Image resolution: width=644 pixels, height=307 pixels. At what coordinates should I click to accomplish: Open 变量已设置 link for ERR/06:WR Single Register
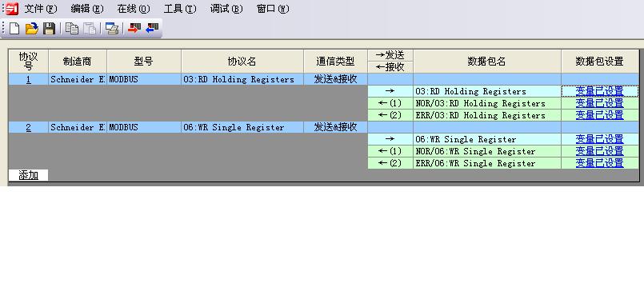coord(599,163)
